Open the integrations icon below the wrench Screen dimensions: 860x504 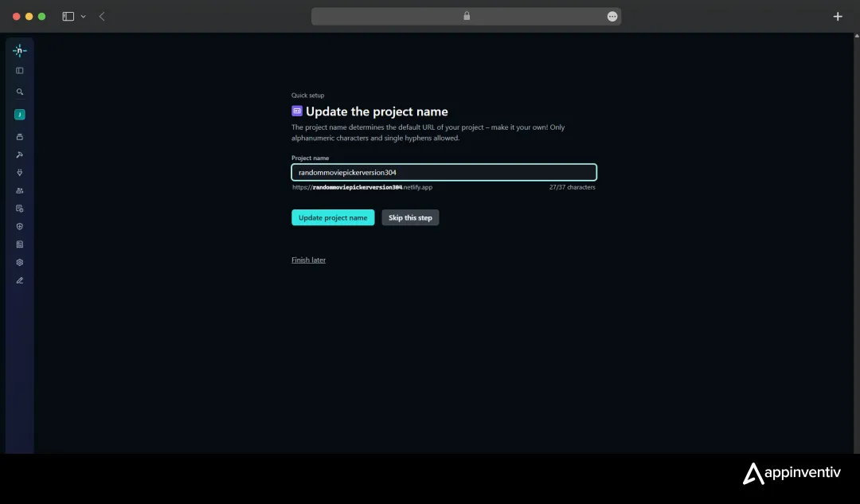(x=19, y=172)
